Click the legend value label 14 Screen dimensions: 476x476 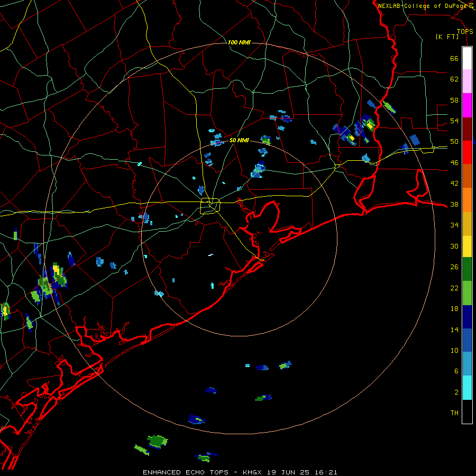(x=454, y=329)
